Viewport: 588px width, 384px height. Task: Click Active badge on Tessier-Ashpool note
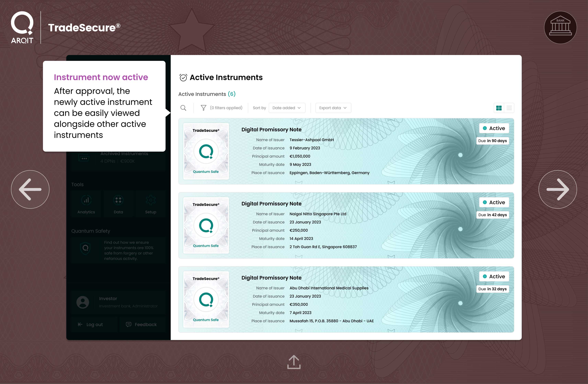point(494,128)
